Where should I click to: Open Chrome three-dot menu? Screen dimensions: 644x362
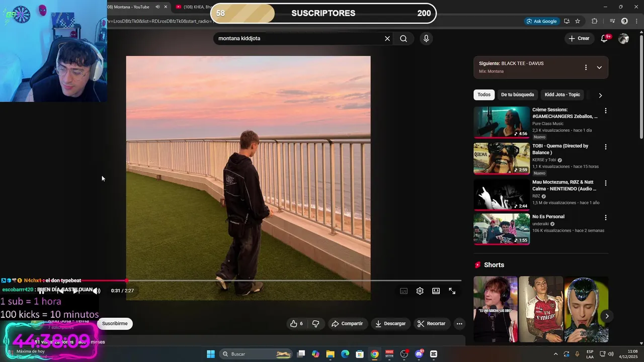coord(636,21)
